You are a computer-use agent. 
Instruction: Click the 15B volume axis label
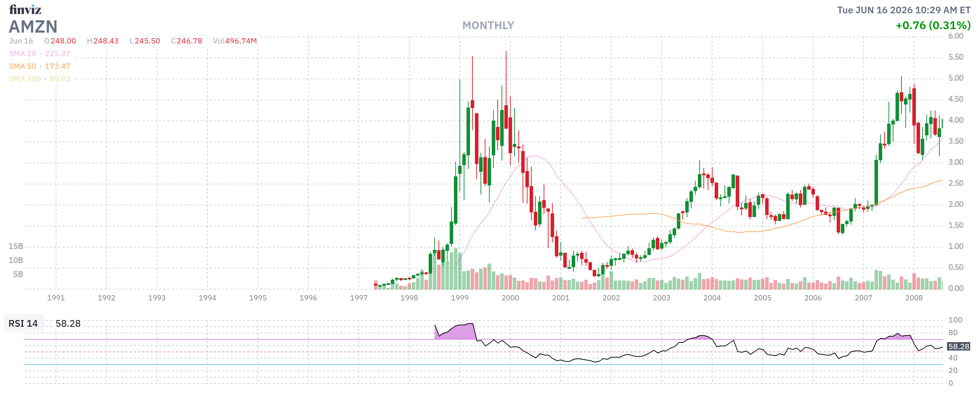point(16,246)
